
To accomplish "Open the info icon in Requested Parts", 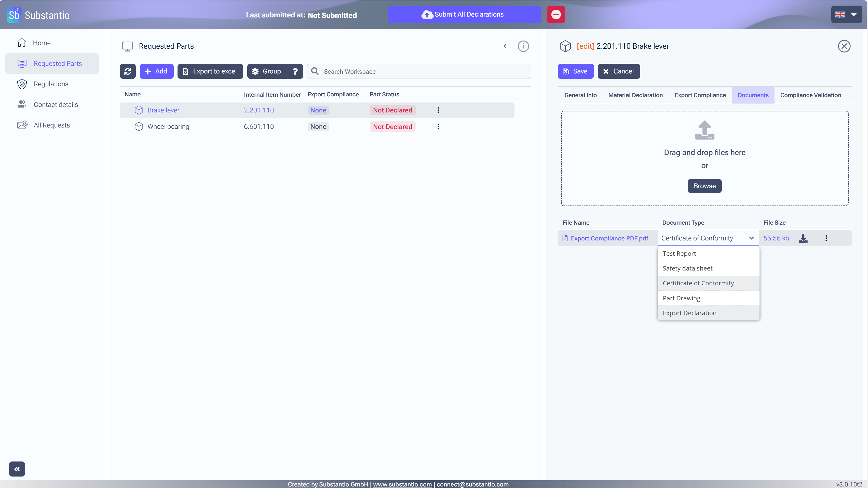I will (523, 46).
